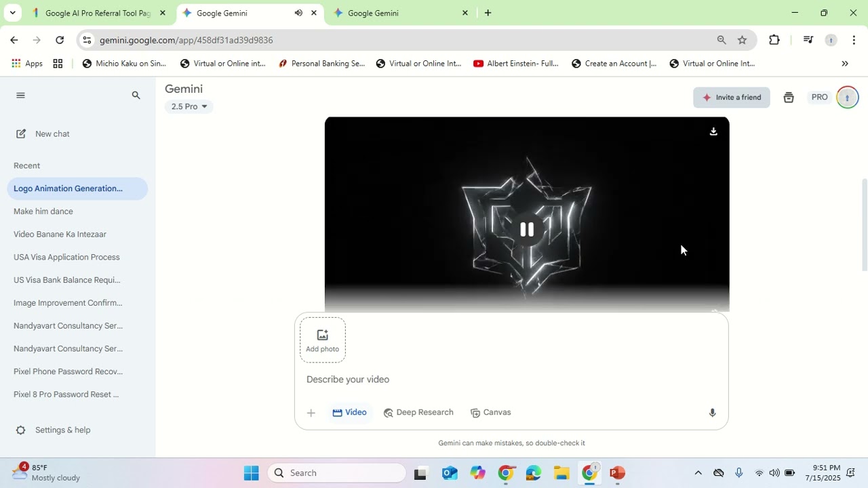Open Outlook from taskbar
868x488 pixels.
[x=450, y=473]
